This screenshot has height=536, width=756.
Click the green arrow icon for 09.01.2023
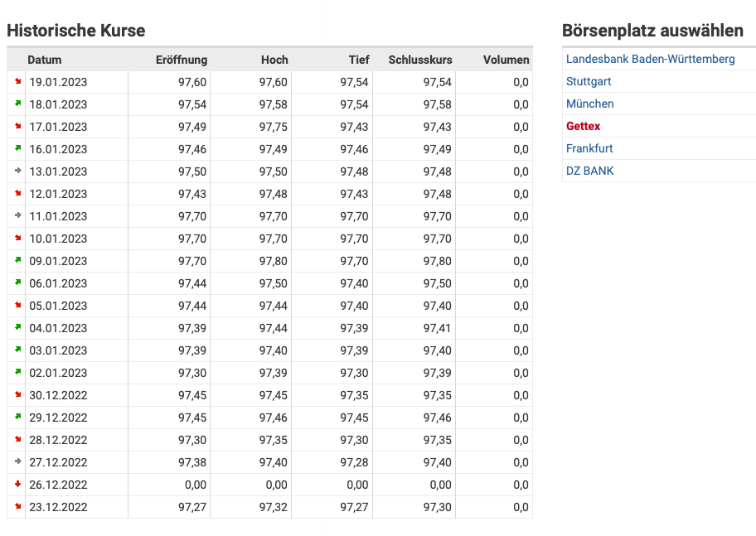[17, 261]
